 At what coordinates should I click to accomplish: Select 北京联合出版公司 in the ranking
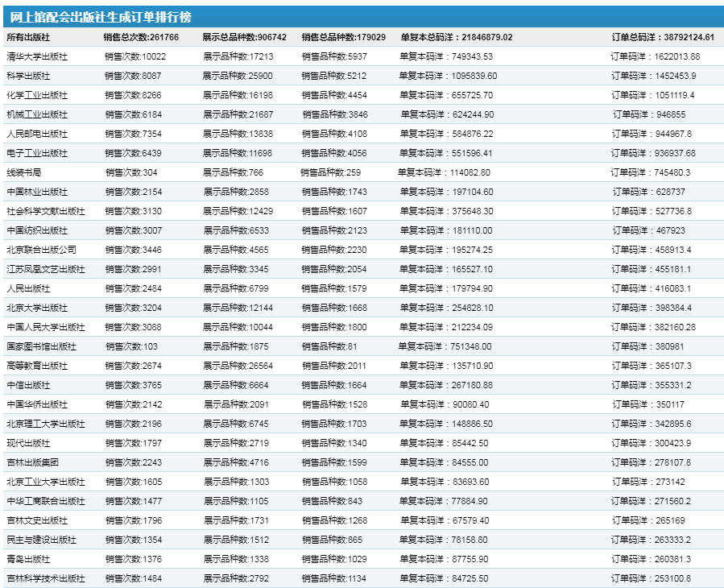[42, 250]
